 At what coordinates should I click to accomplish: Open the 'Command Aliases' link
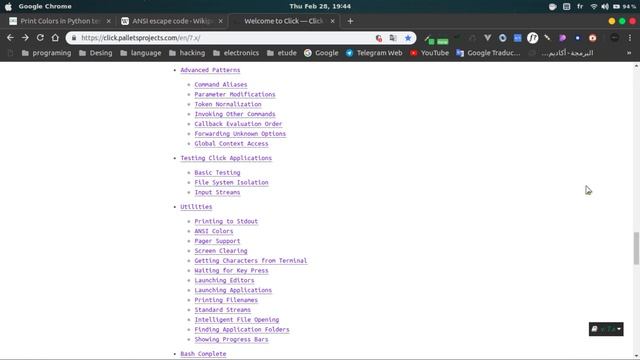tap(221, 84)
